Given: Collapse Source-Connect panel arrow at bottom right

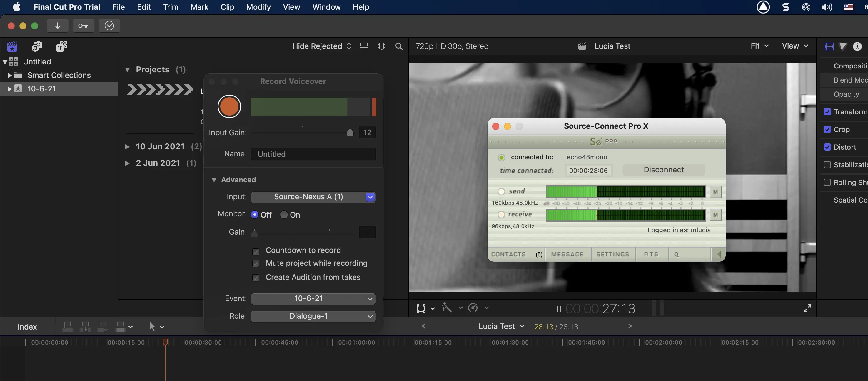Looking at the screenshot, I should click(x=718, y=254).
